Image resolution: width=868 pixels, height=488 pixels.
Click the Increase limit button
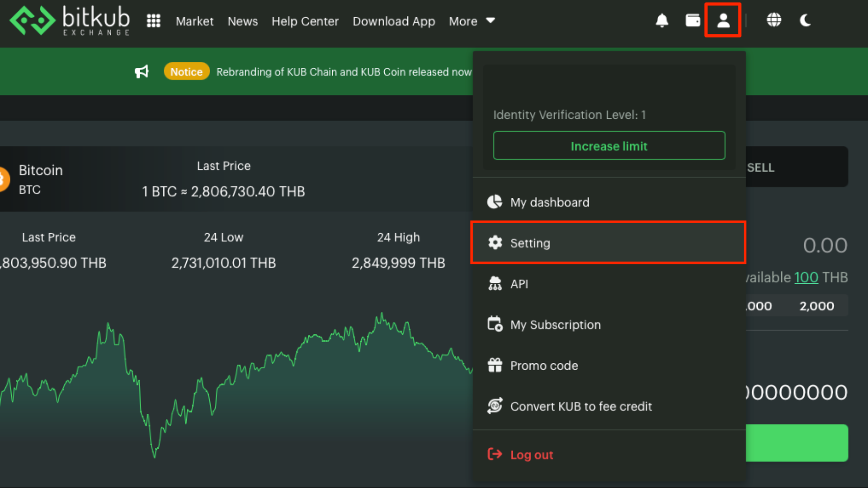[x=609, y=145]
